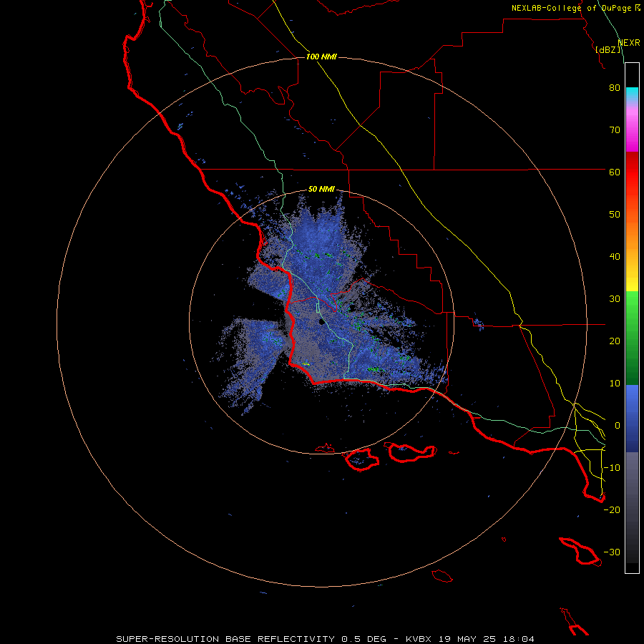Viewport: 644px width, 644px height.
Task: Click the 19 MAY 25 18:04 timestamp
Action: tap(487, 639)
